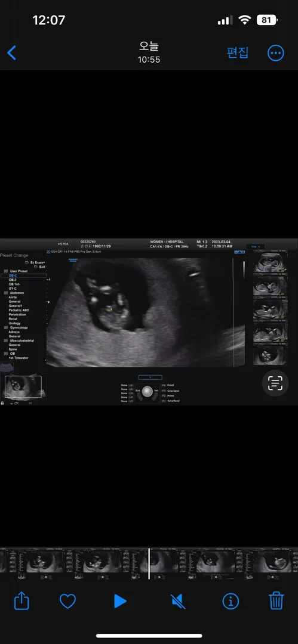Screen dimensions: 298x644
Task: Activate the Live Text scan icon
Action: [x=275, y=383]
